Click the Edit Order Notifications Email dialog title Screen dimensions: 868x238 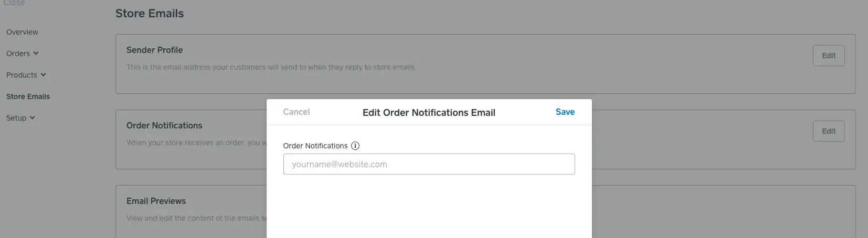[429, 113]
